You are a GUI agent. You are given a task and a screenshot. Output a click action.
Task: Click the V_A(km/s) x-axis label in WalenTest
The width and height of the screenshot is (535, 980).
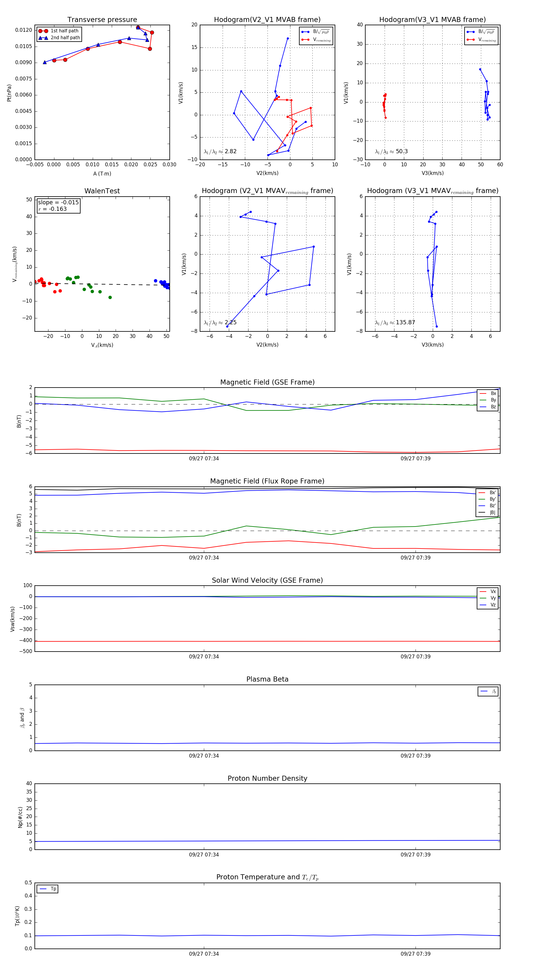point(102,345)
